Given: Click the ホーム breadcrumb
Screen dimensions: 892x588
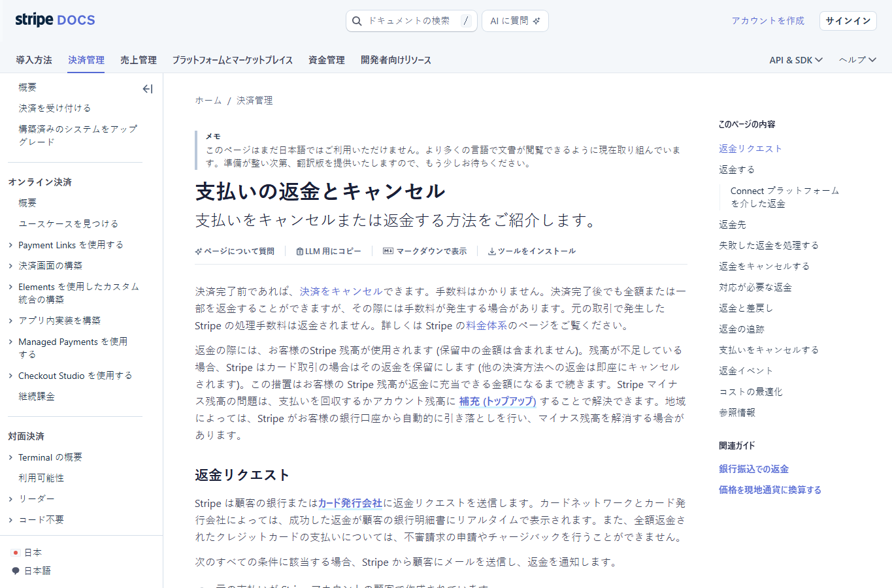Looking at the screenshot, I should (x=208, y=101).
